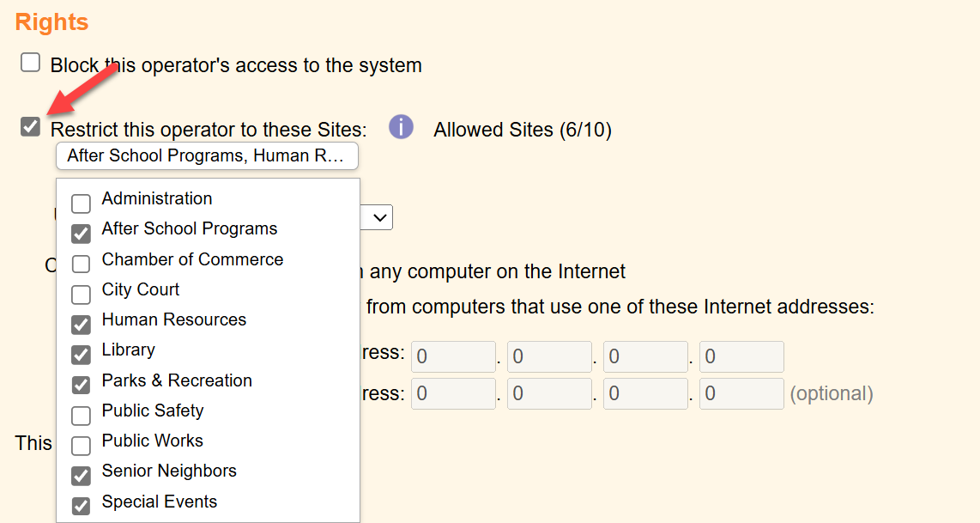Viewport: 980px width, 523px height.
Task: Check the City Court site
Action: [81, 294]
